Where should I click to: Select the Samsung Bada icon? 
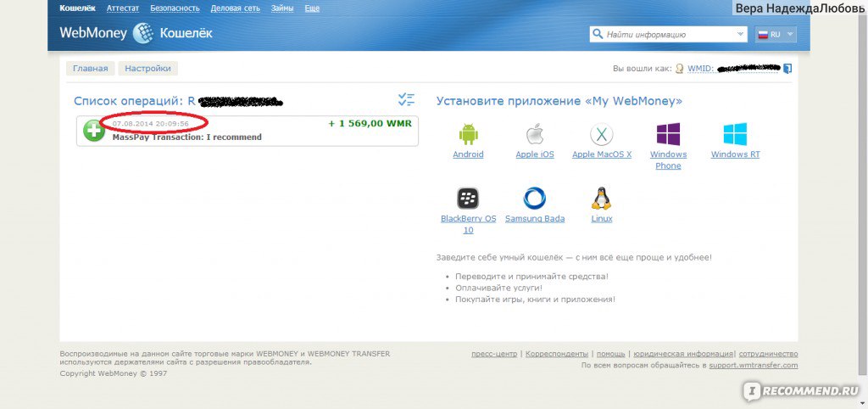point(534,199)
